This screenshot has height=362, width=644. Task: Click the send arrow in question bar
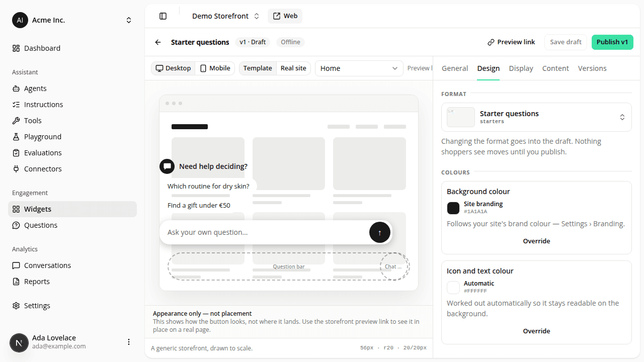coord(380,232)
